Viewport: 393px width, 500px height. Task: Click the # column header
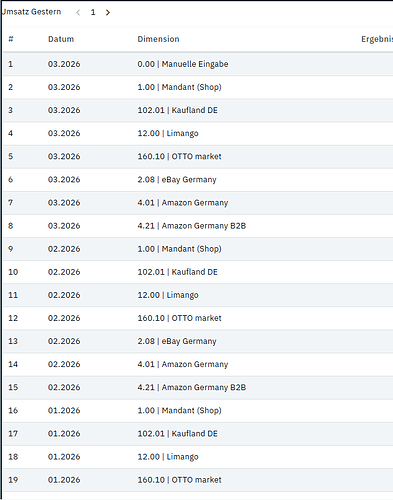[x=11, y=39]
